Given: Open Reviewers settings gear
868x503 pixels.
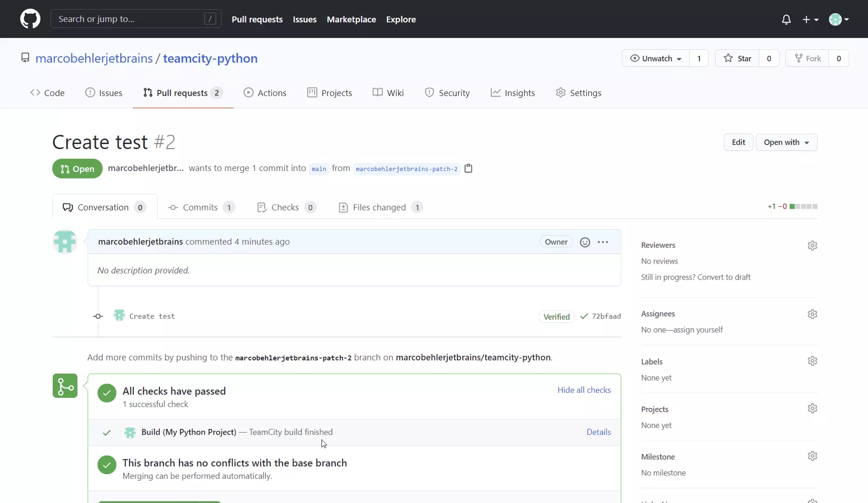Looking at the screenshot, I should tap(812, 245).
